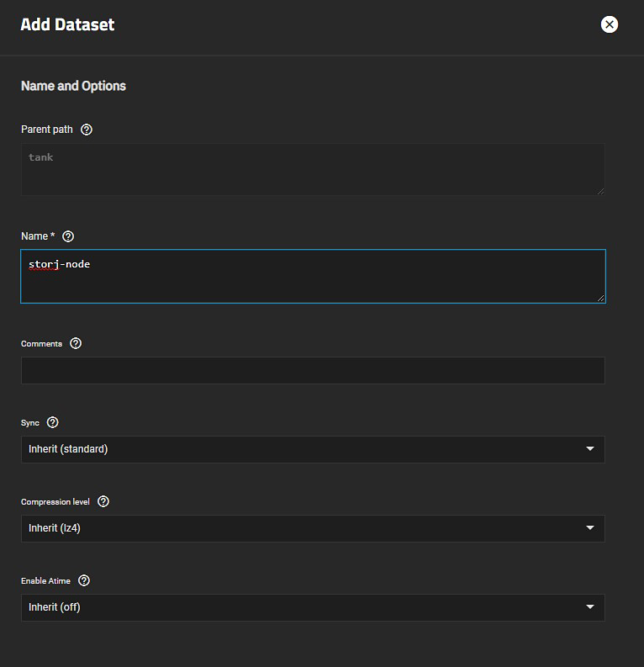View the Sync help tooltip
Viewport: 644px width, 667px height.
[53, 422]
